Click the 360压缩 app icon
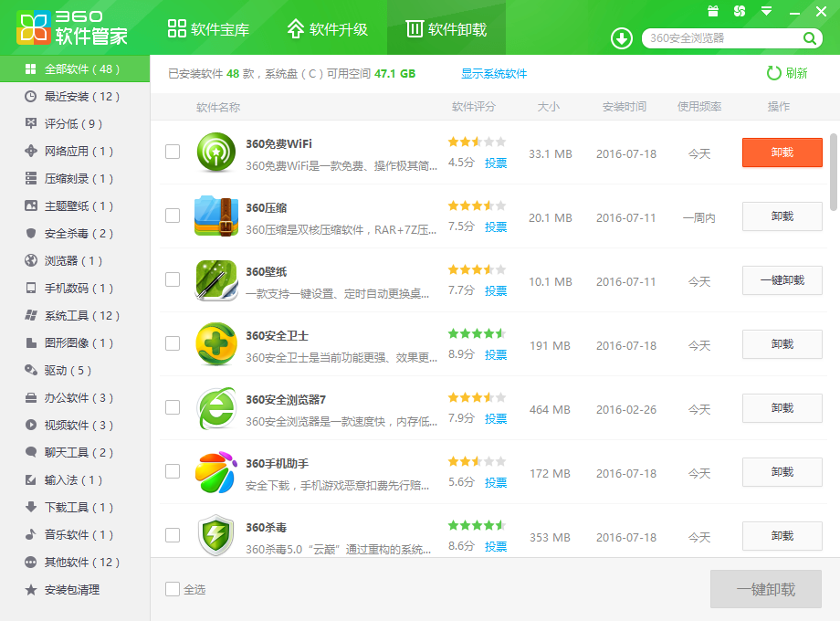Image resolution: width=840 pixels, height=621 pixels. point(215,216)
